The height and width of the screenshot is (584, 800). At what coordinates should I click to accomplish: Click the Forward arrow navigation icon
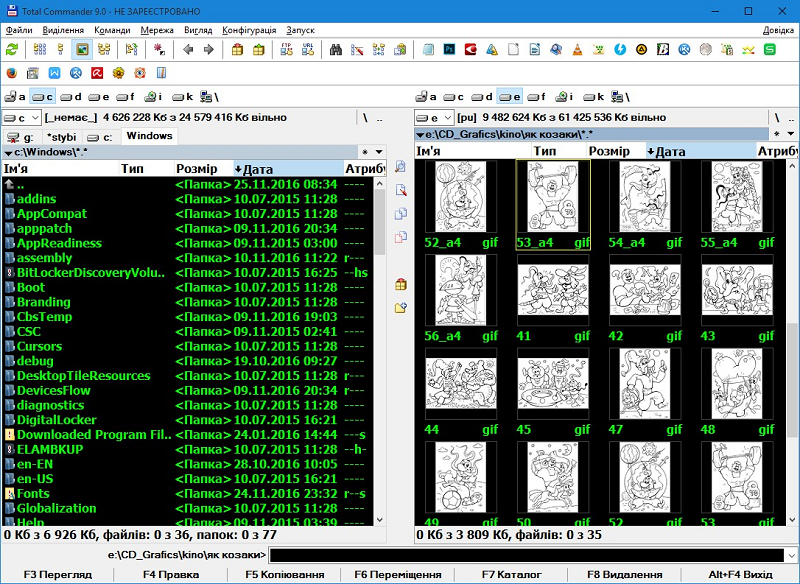[x=209, y=49]
